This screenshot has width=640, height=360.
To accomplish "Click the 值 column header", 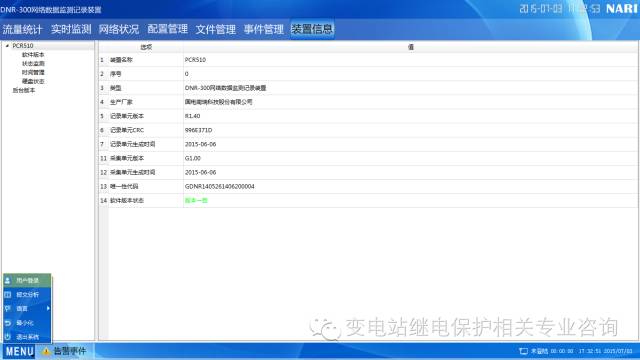I will [x=411, y=47].
